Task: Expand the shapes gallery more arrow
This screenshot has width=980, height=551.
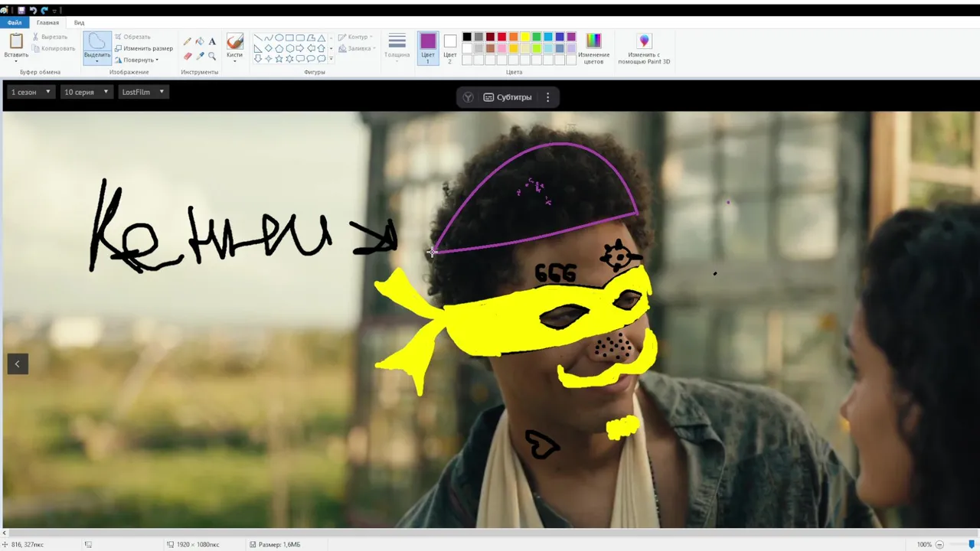Action: click(x=331, y=59)
